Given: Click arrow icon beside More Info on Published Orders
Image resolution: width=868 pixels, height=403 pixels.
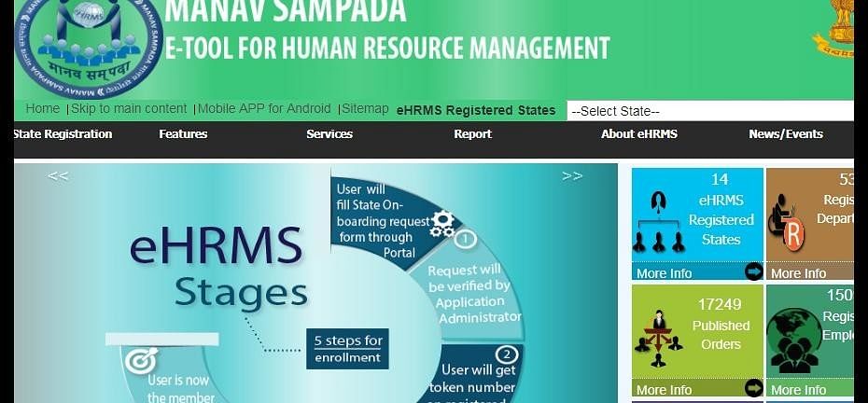Looking at the screenshot, I should [753, 388].
